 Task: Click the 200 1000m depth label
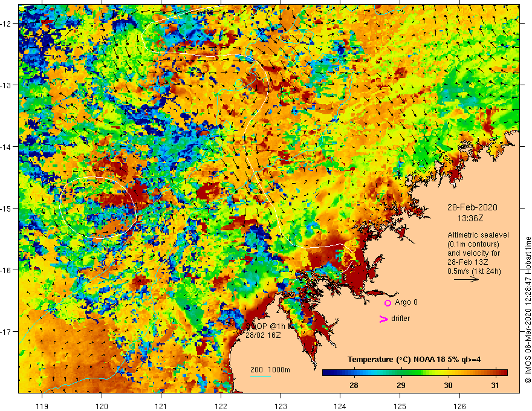(x=270, y=370)
